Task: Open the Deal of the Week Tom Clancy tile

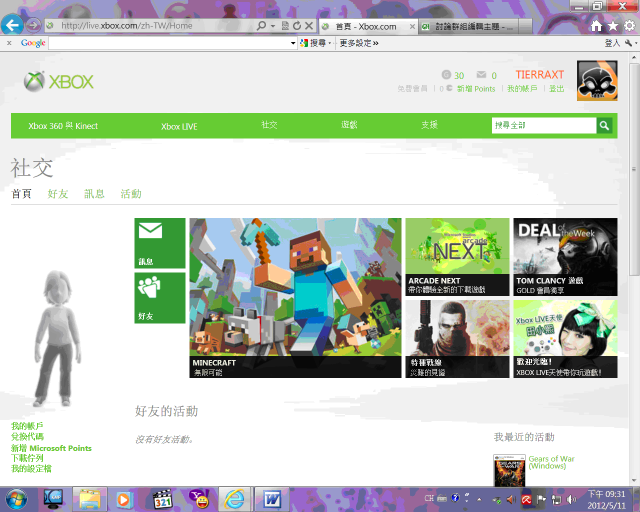Action: pos(565,257)
